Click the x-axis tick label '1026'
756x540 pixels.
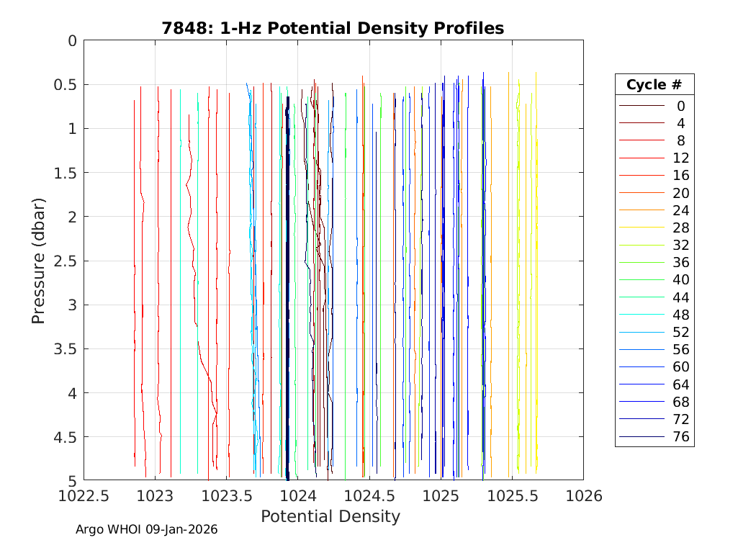click(x=582, y=495)
